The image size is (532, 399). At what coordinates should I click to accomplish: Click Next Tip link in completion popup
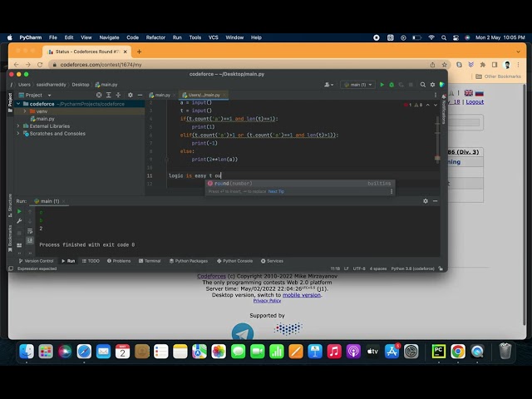pyautogui.click(x=276, y=191)
